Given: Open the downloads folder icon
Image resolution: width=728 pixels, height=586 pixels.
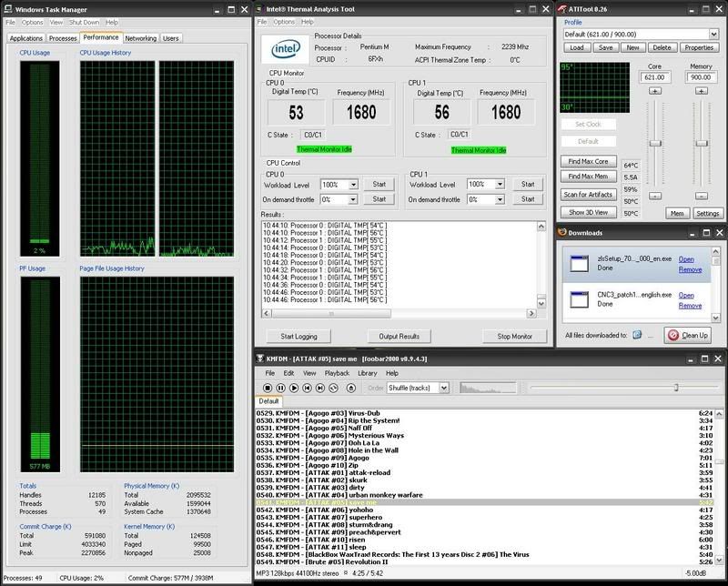Looking at the screenshot, I should point(637,335).
